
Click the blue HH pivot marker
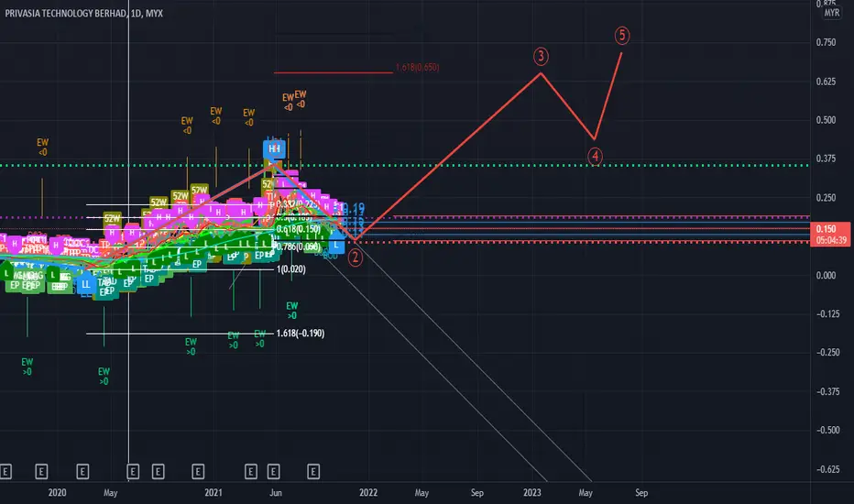[274, 148]
